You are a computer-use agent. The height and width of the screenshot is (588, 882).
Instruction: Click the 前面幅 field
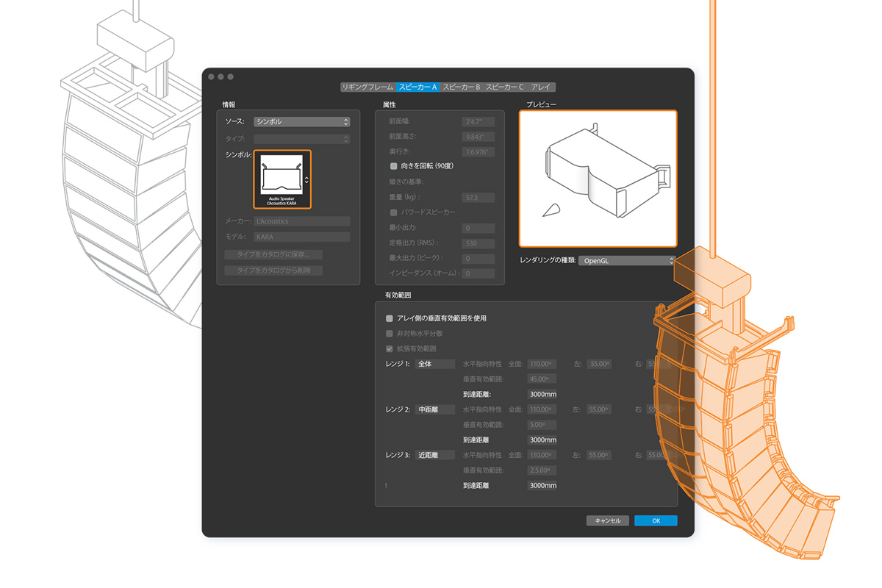click(478, 121)
